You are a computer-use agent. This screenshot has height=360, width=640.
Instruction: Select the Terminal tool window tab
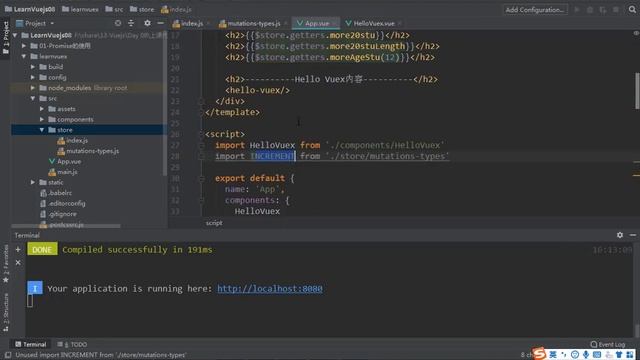31,344
